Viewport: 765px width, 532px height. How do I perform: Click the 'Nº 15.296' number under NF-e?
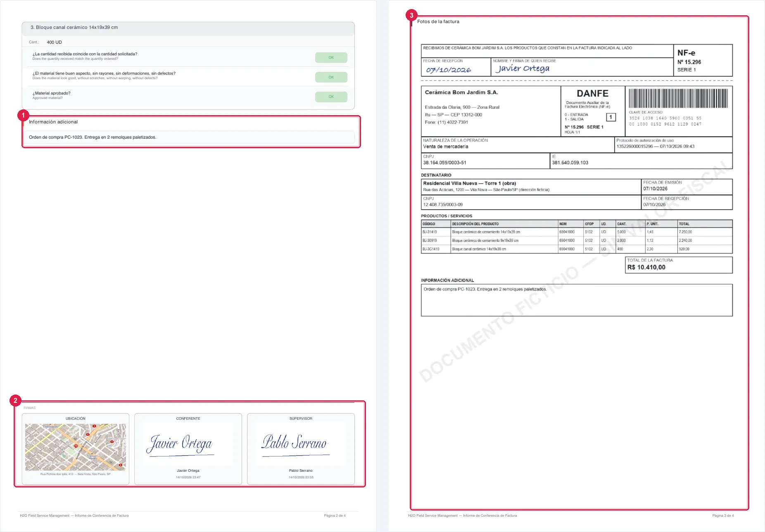point(689,62)
